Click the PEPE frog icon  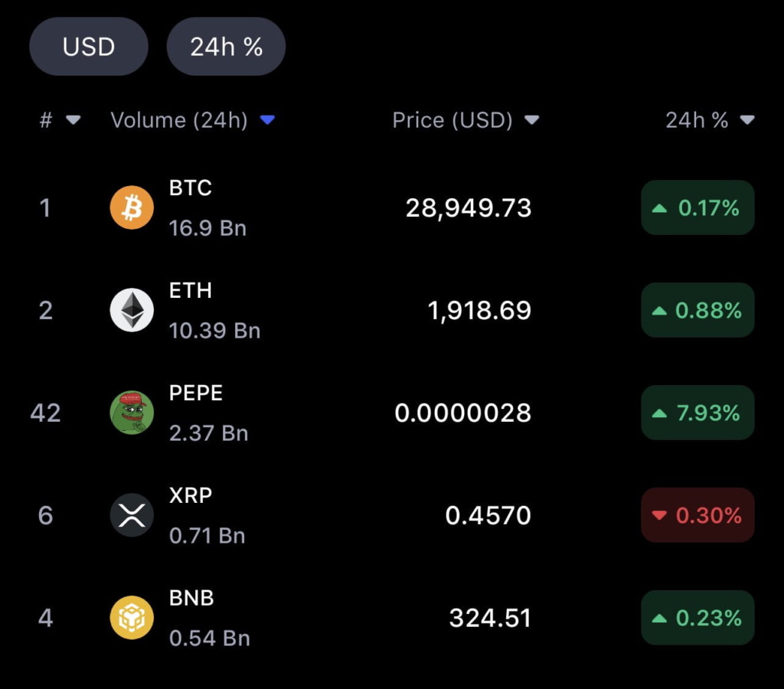(x=132, y=413)
